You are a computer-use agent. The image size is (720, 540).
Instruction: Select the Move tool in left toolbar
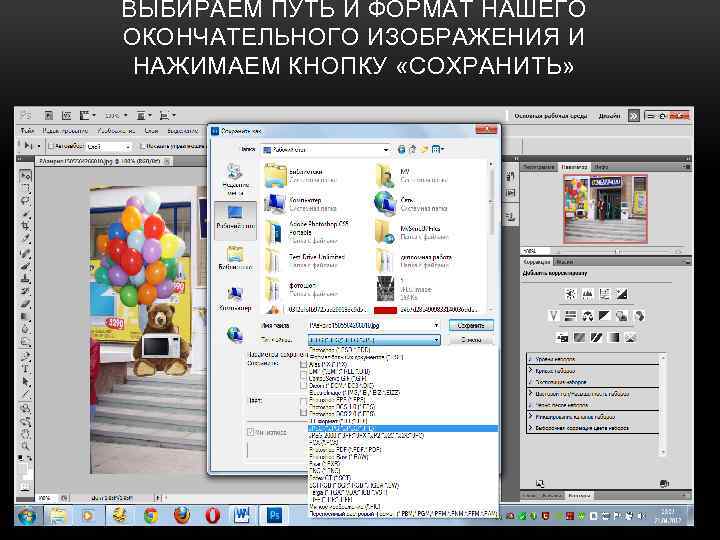25,175
